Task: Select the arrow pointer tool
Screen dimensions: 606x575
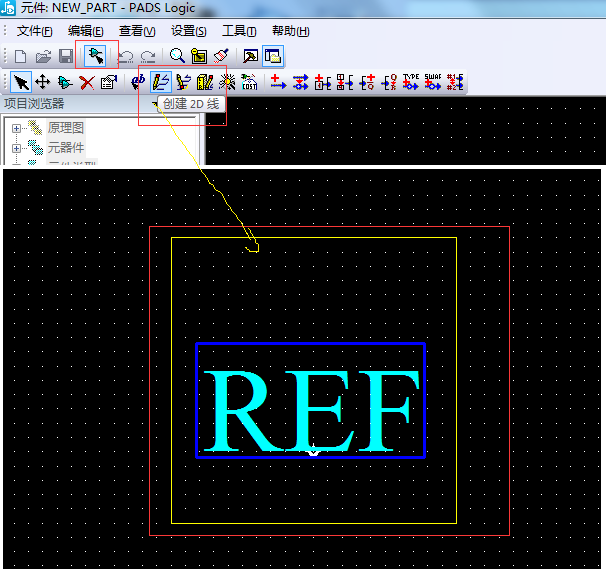Action: pyautogui.click(x=21, y=82)
